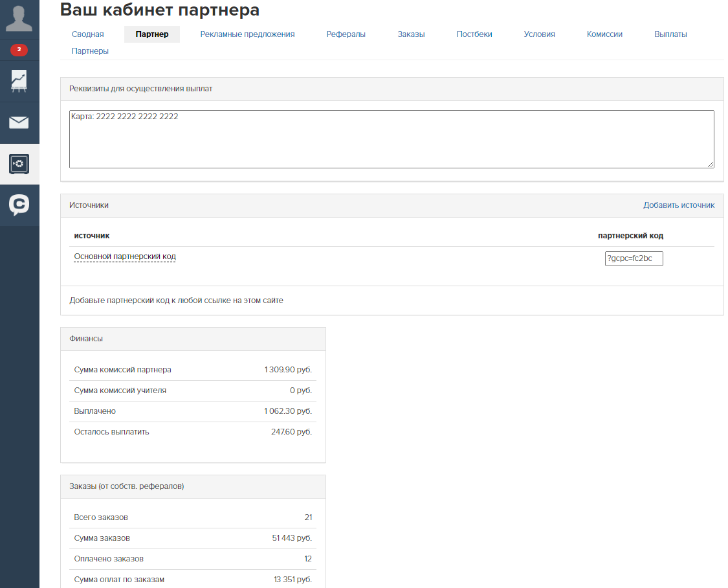728x588 pixels.
Task: Click the Оплачено заказов label
Action: point(109,559)
